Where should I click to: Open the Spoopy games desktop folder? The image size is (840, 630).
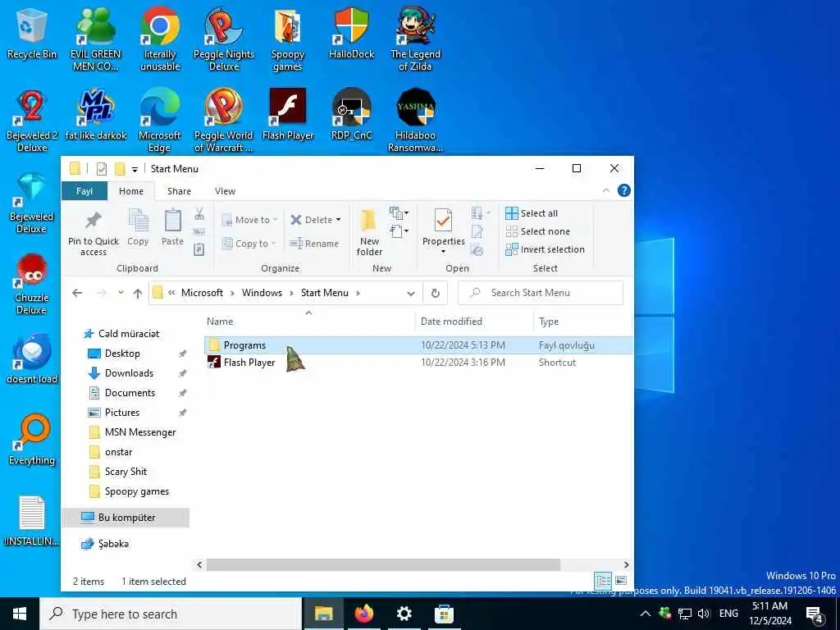288,39
